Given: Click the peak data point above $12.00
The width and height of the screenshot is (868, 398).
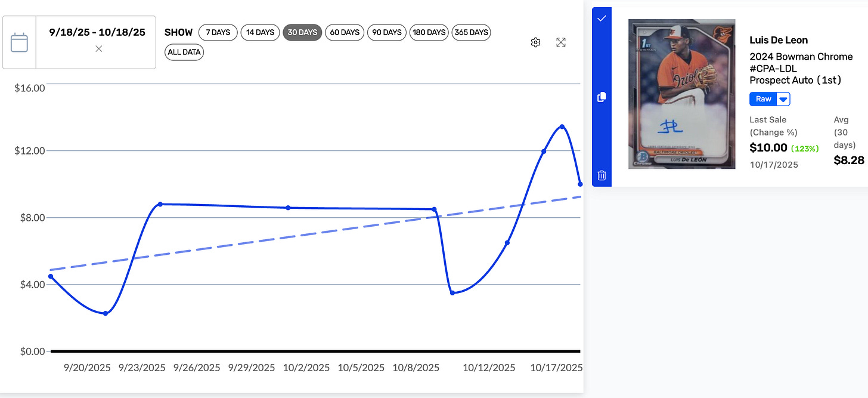Looking at the screenshot, I should tap(562, 127).
